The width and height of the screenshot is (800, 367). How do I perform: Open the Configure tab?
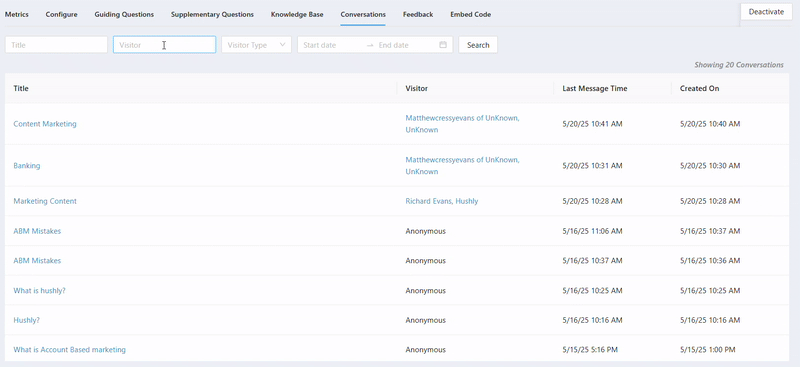point(61,14)
